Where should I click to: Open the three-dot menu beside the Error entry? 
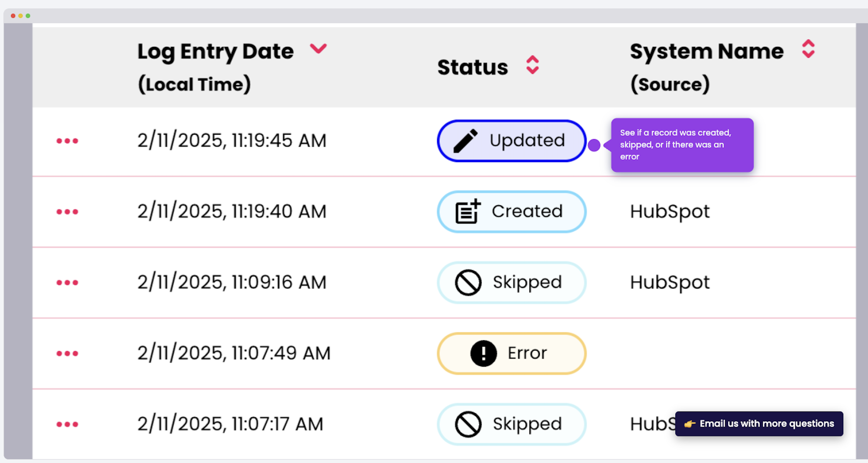[x=67, y=354]
